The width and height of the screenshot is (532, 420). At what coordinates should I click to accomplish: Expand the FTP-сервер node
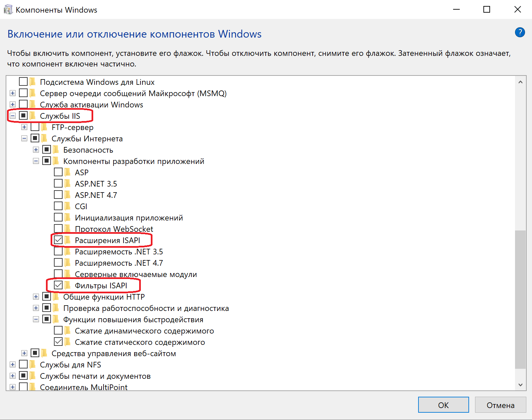click(24, 127)
